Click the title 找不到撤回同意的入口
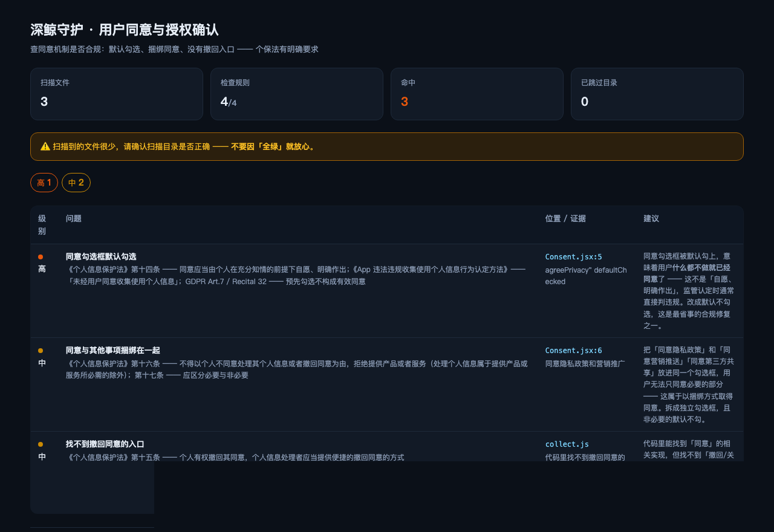This screenshot has width=774, height=532. pyautogui.click(x=105, y=444)
